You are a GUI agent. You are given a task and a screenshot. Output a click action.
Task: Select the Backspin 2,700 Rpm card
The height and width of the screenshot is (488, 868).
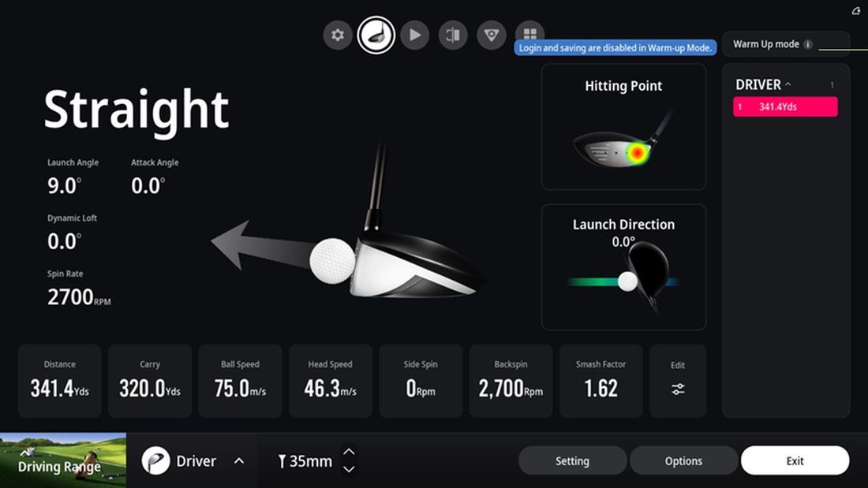pos(511,381)
